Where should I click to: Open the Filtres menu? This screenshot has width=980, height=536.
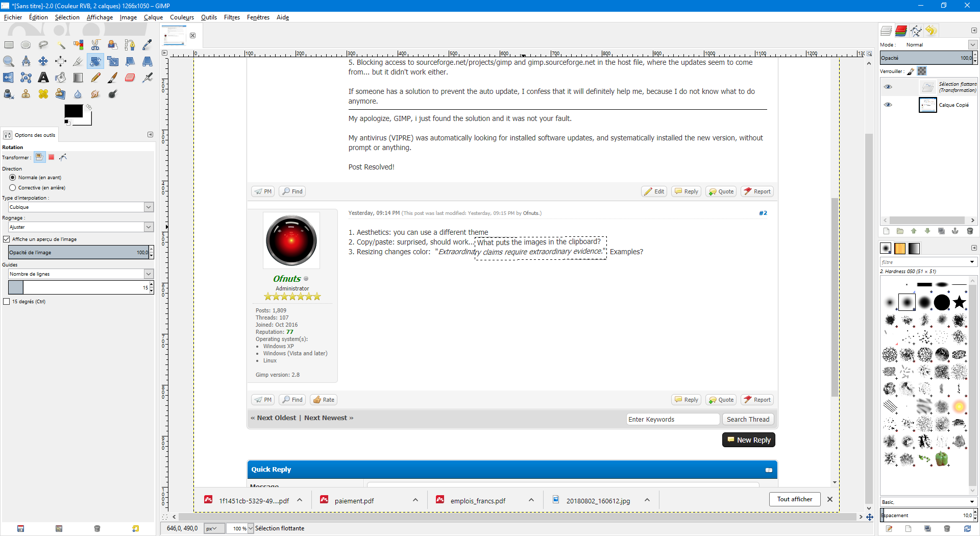[232, 17]
